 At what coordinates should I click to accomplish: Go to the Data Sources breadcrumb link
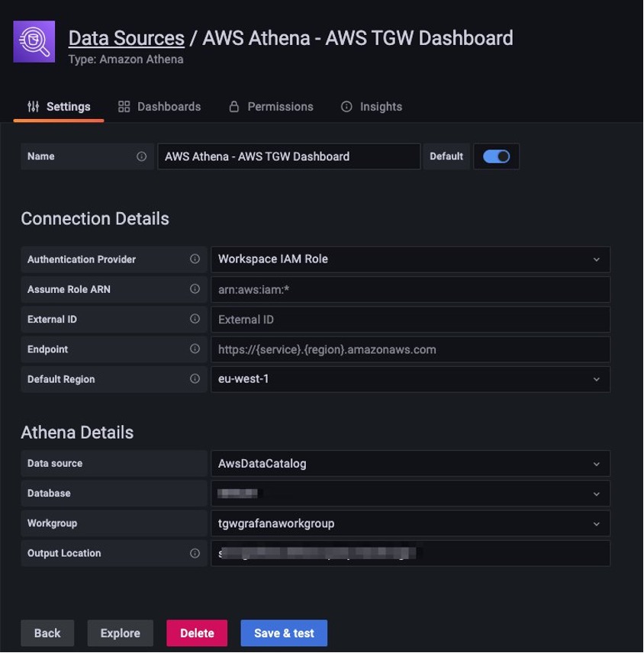pos(126,38)
